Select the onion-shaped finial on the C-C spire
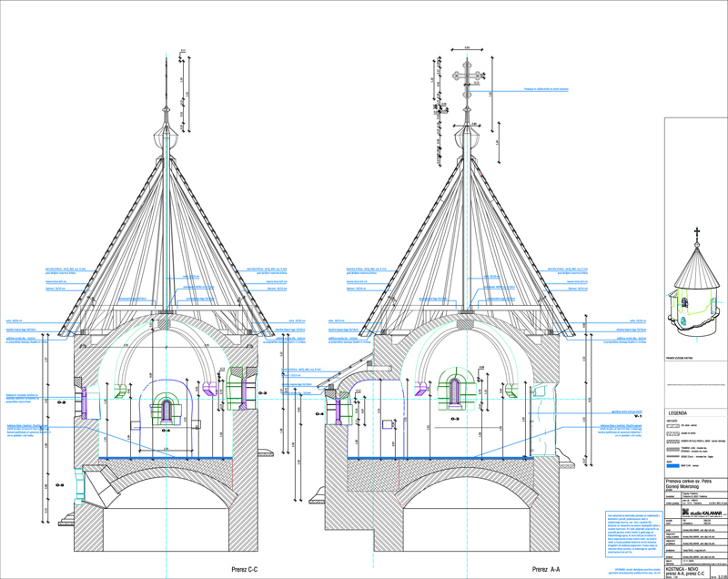728x579 pixels. (167, 137)
